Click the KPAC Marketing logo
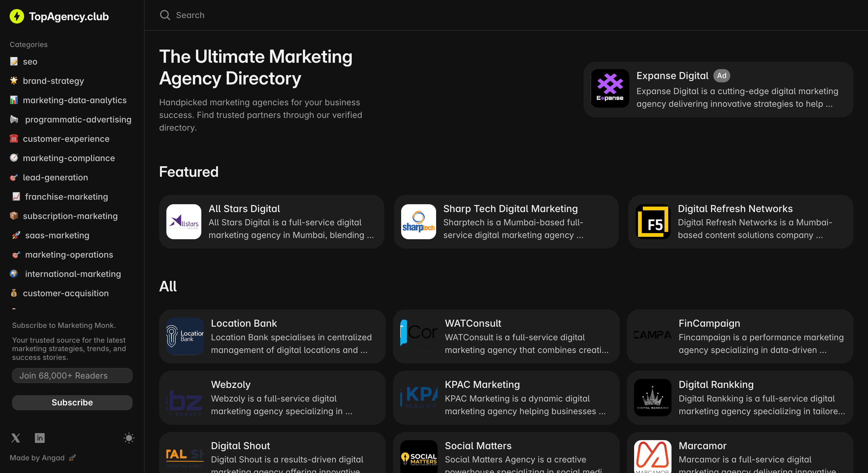The width and height of the screenshot is (868, 473). click(419, 397)
